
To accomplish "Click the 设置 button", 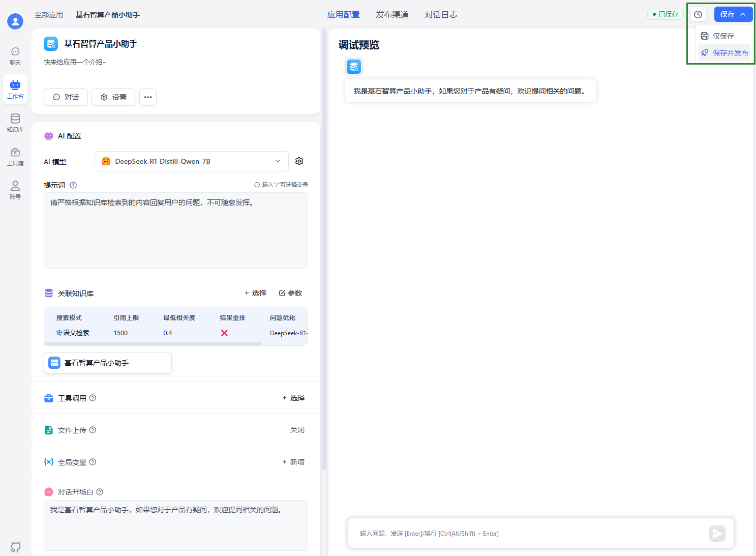I will coord(113,97).
